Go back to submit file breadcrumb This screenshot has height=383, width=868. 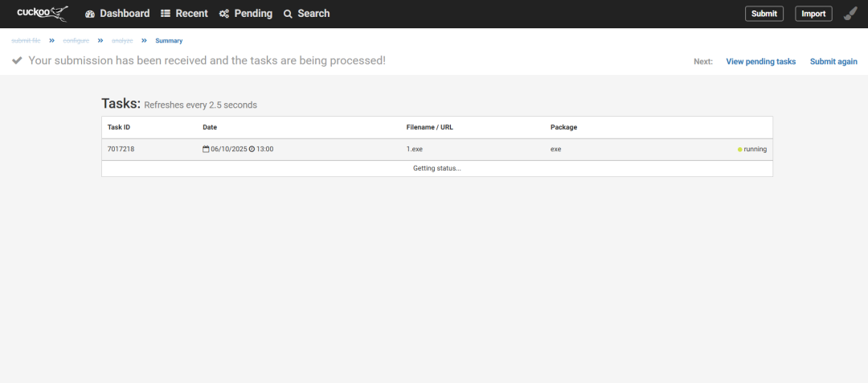pos(26,40)
